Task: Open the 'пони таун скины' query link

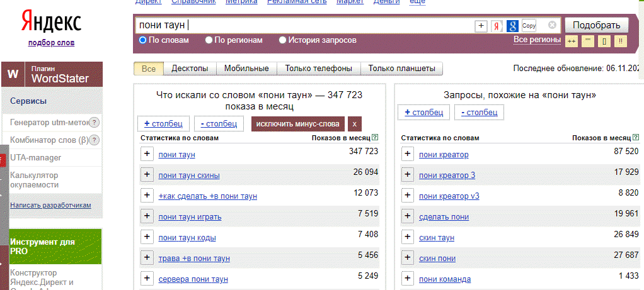Action: pyautogui.click(x=189, y=176)
